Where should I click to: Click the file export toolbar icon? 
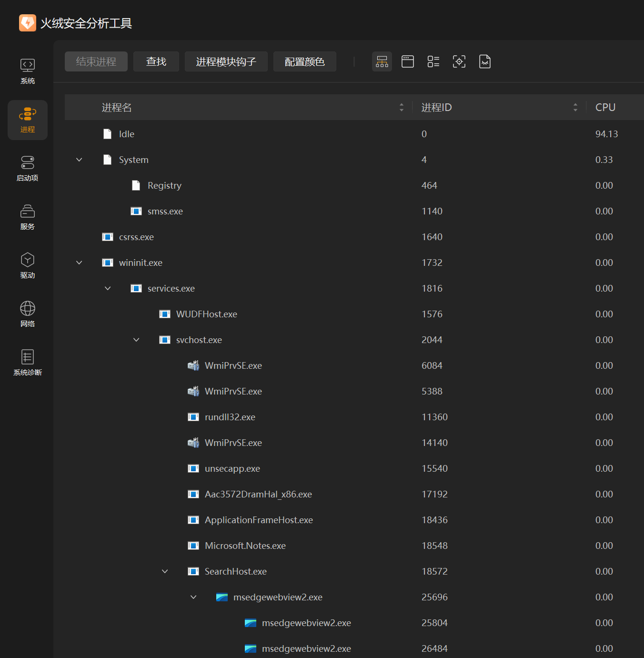(x=485, y=61)
